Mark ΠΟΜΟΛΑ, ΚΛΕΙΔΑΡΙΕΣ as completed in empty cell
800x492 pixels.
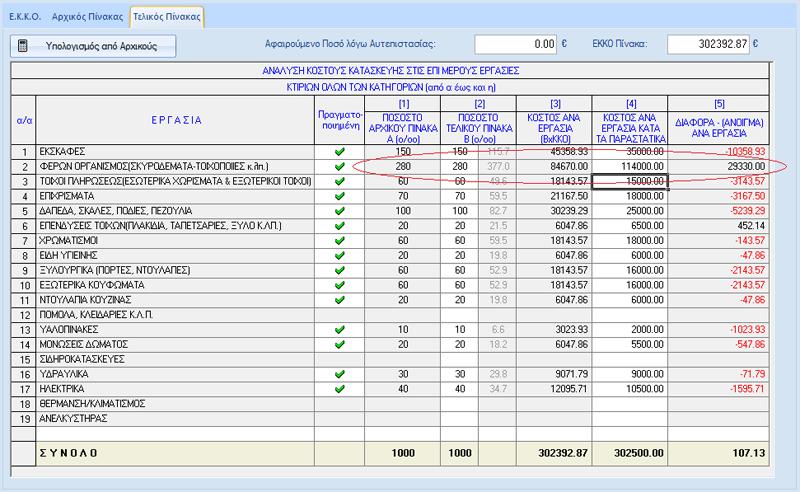[x=339, y=314]
